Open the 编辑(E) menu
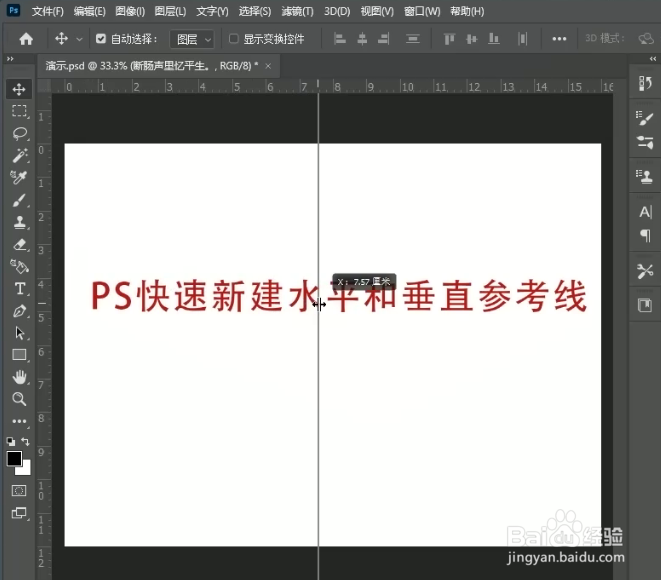 (x=89, y=11)
